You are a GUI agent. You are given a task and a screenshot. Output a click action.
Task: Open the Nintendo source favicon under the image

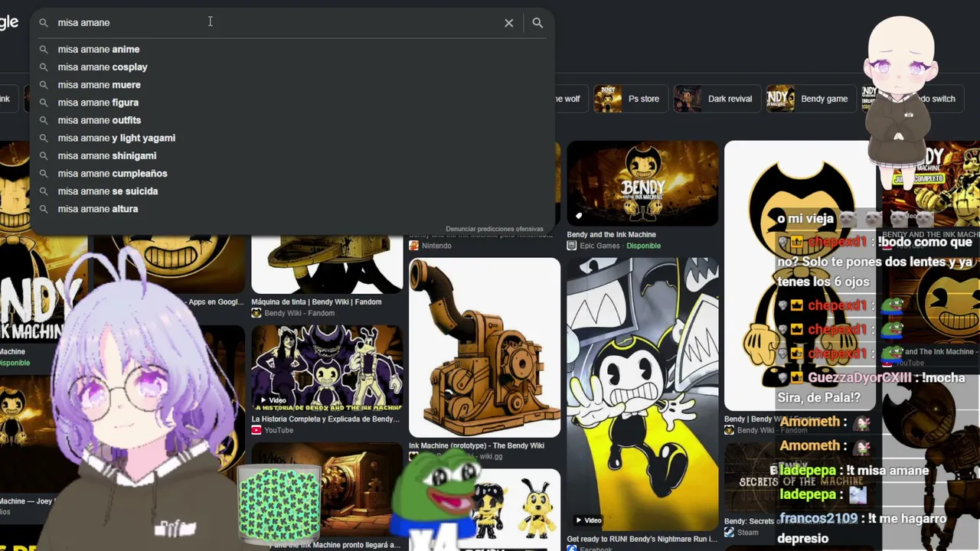(413, 246)
